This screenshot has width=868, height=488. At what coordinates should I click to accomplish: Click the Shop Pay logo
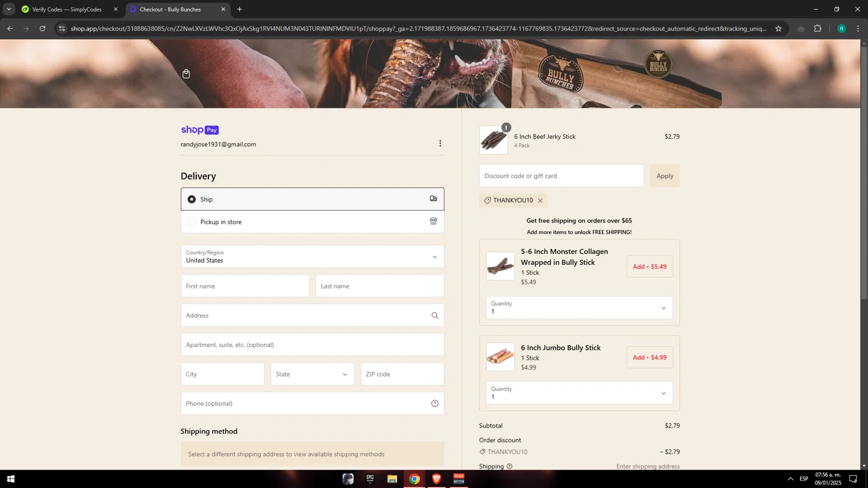tap(200, 130)
